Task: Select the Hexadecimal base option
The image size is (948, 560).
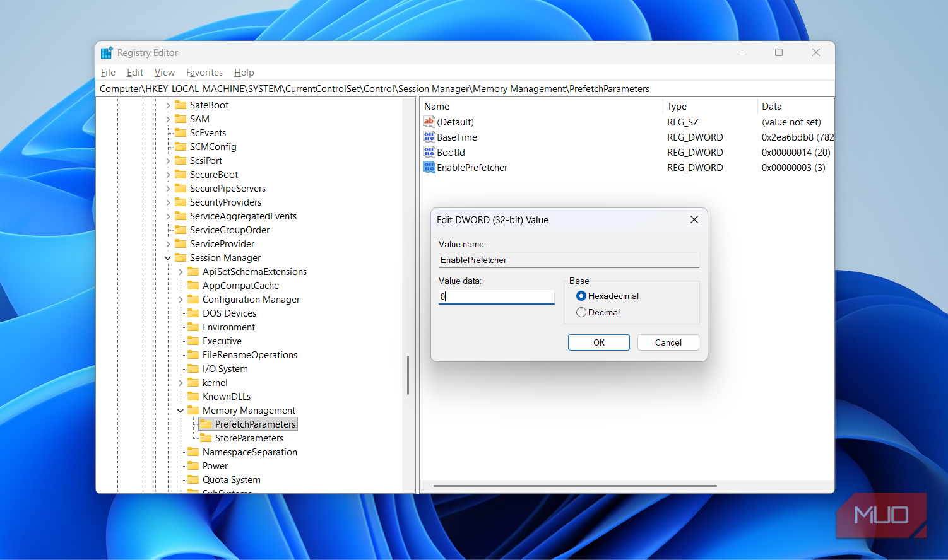Action: [581, 296]
